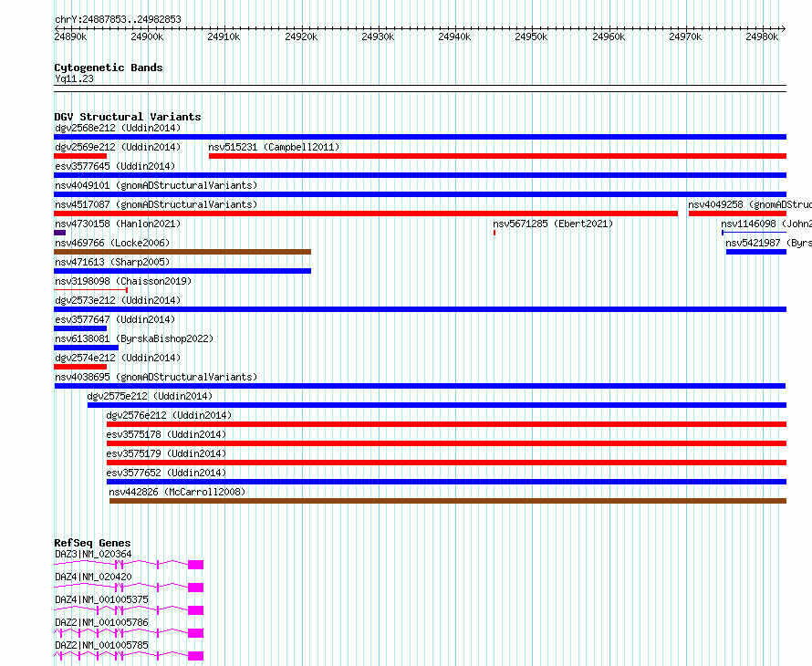Click small red nsv5671285 feature mark
Viewport: 812px width, 666px height.
(494, 233)
